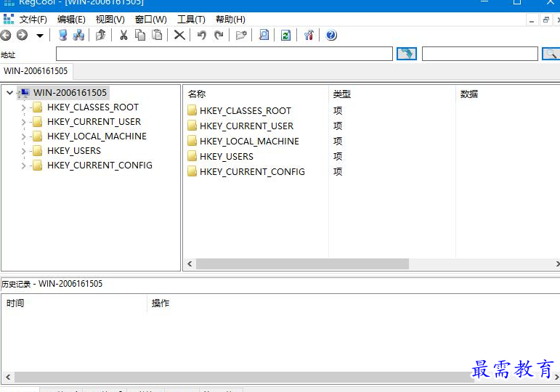Click the value list horizontal scrollbar thumb

[302, 264]
